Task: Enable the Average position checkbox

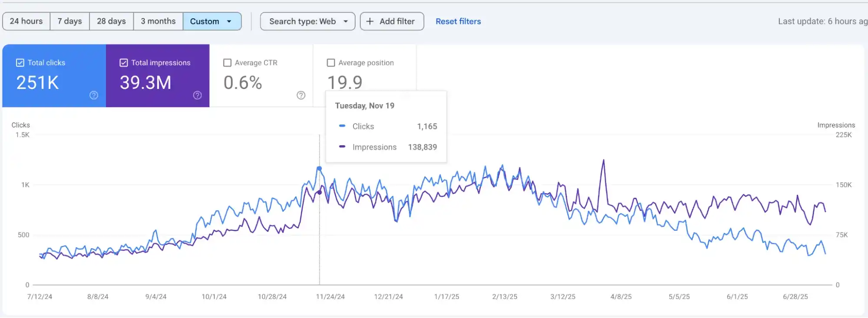Action: pos(331,63)
